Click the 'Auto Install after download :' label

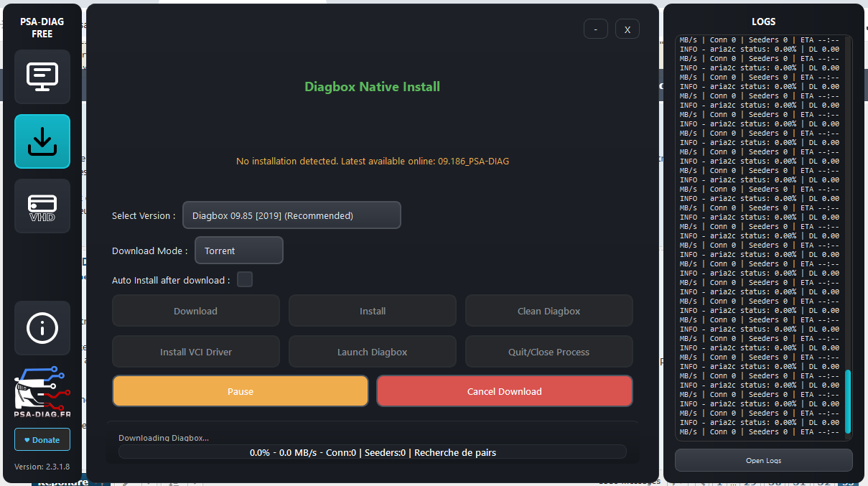(171, 280)
